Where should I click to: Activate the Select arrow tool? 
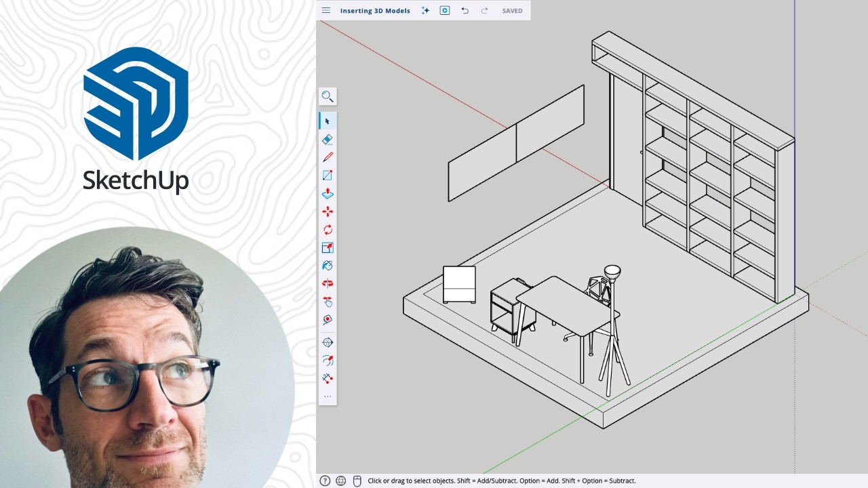tap(328, 121)
